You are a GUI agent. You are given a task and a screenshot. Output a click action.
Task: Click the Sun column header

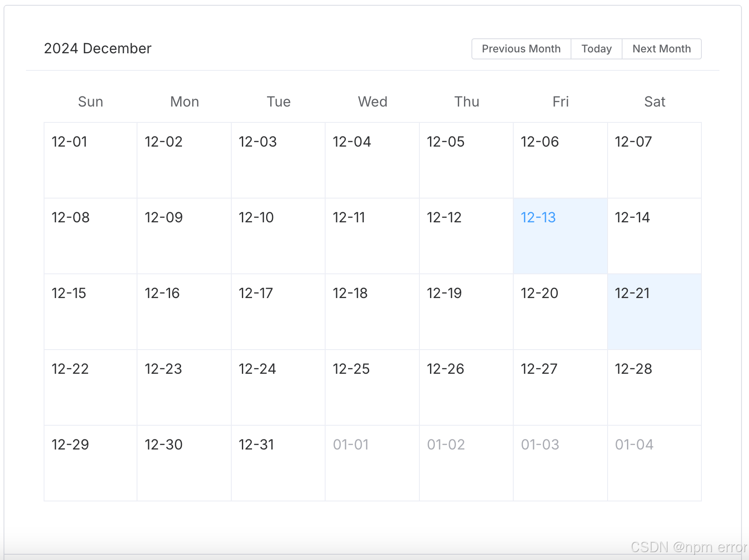click(x=90, y=102)
